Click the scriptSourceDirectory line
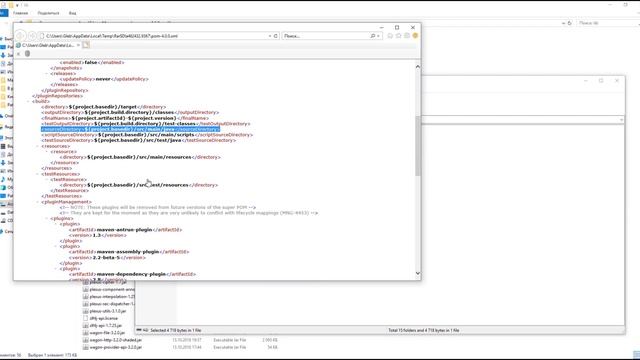Screen dimensions: 640x360 click(x=147, y=135)
